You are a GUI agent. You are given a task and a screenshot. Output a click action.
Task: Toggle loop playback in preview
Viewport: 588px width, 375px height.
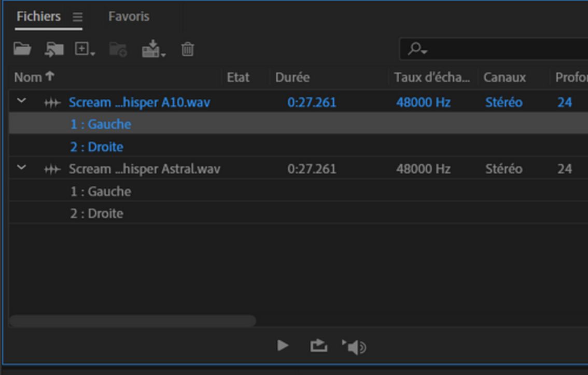318,345
